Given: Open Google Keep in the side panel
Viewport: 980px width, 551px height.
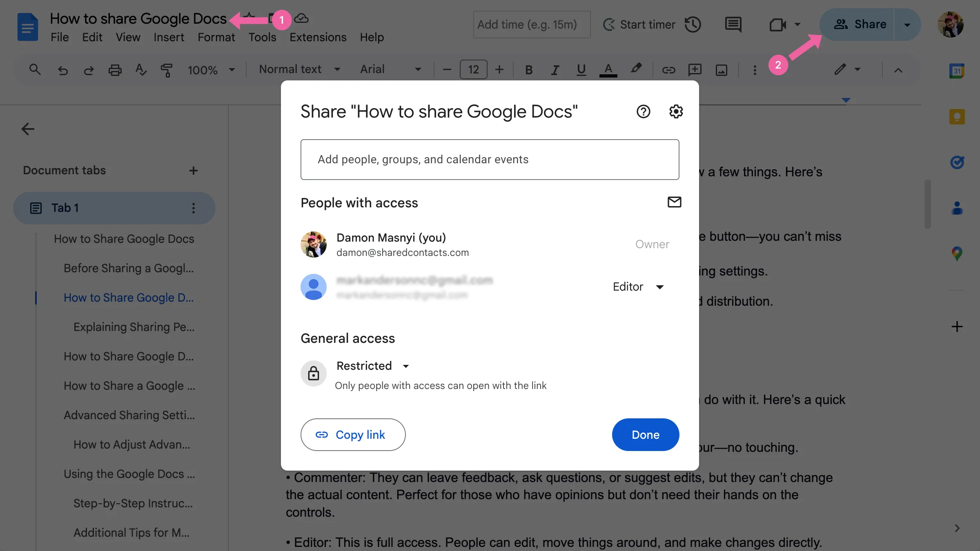Looking at the screenshot, I should [957, 117].
